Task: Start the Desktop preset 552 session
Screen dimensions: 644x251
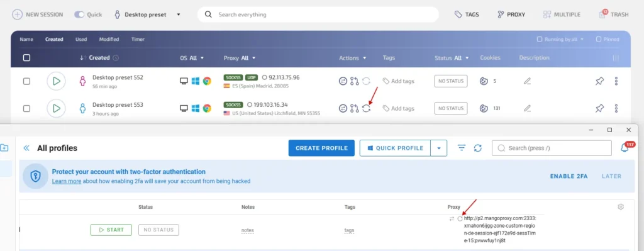Action: 56,81
